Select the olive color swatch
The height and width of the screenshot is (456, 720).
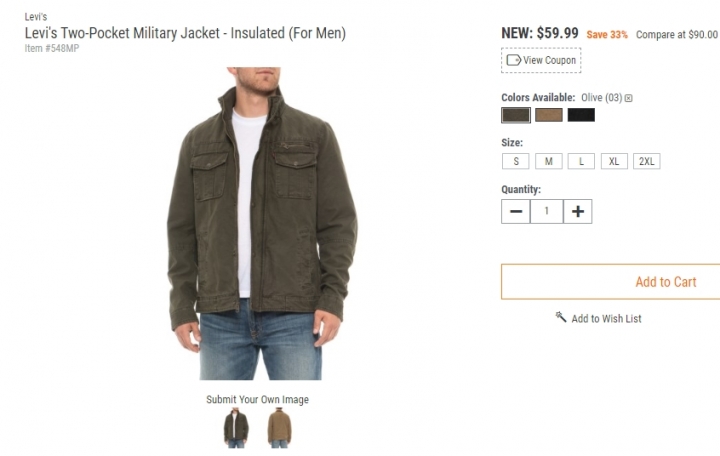(x=516, y=115)
